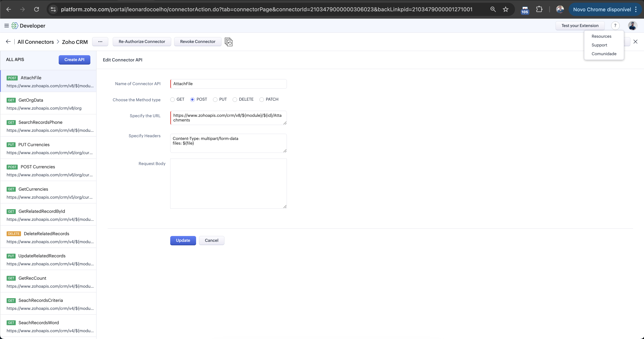Select the POST method radio button

point(192,100)
